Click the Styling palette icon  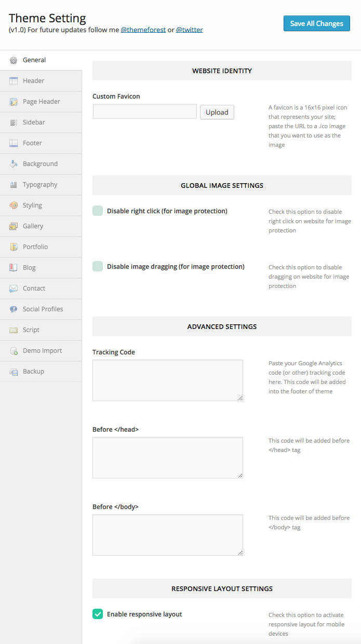click(14, 205)
